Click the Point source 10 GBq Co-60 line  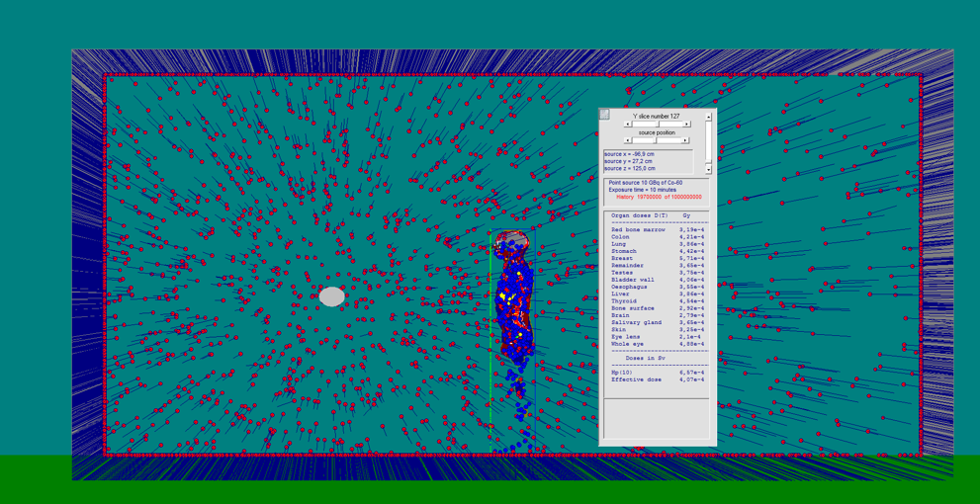pyautogui.click(x=646, y=183)
